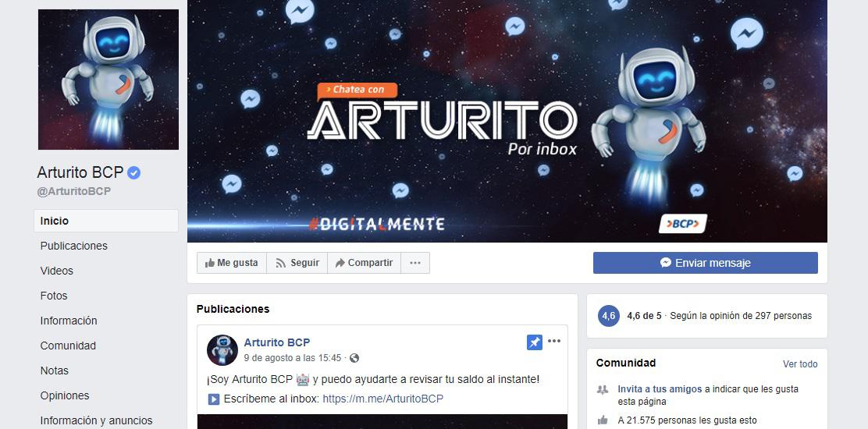The height and width of the screenshot is (429, 868).
Task: Click the Arturito BCP post avatar
Action: (222, 350)
